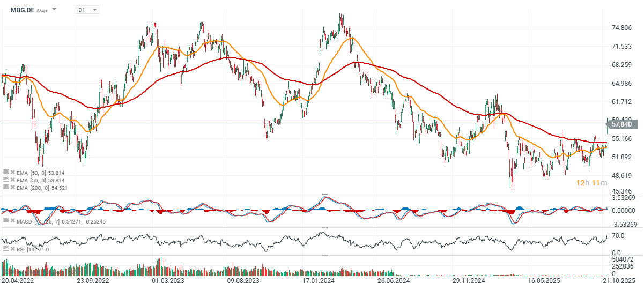
Task: Open the D1 timeframe dropdown
Action: coord(88,10)
